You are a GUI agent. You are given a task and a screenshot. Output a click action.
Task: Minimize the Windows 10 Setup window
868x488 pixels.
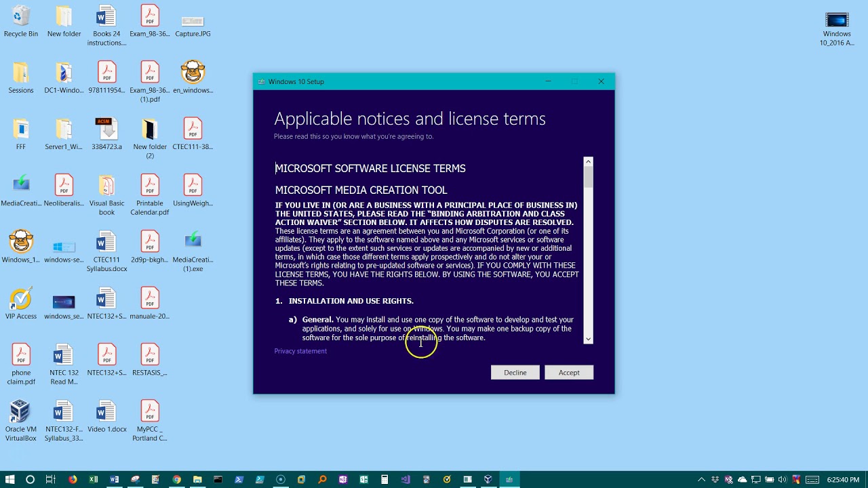tap(548, 81)
